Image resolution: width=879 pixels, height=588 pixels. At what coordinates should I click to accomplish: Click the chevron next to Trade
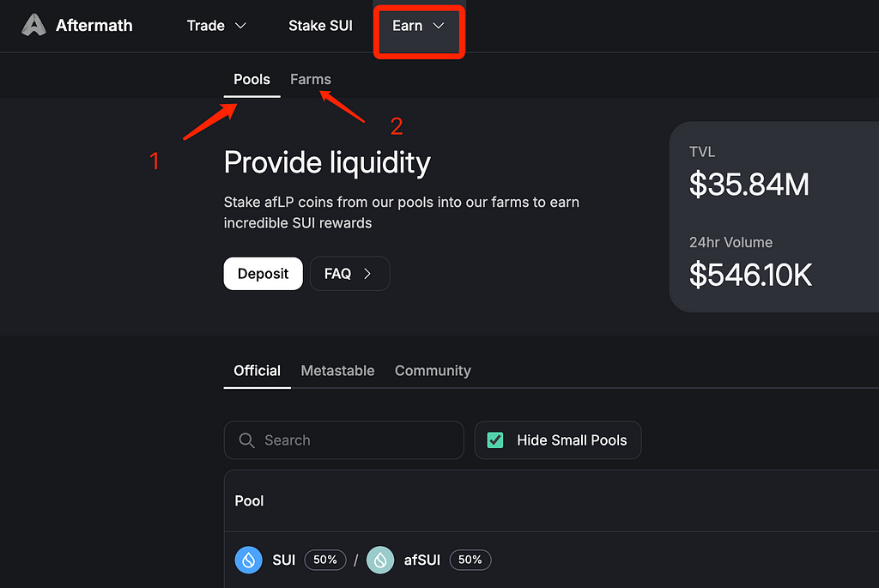(x=240, y=26)
